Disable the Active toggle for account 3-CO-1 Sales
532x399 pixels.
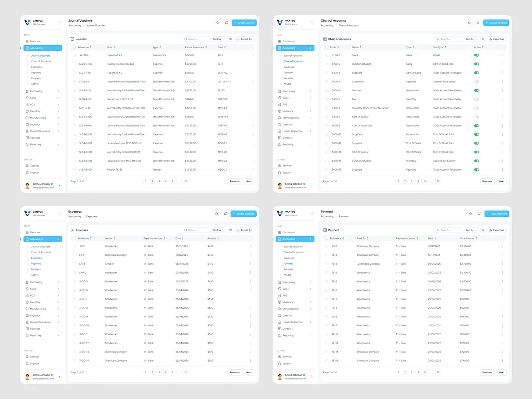[477, 55]
